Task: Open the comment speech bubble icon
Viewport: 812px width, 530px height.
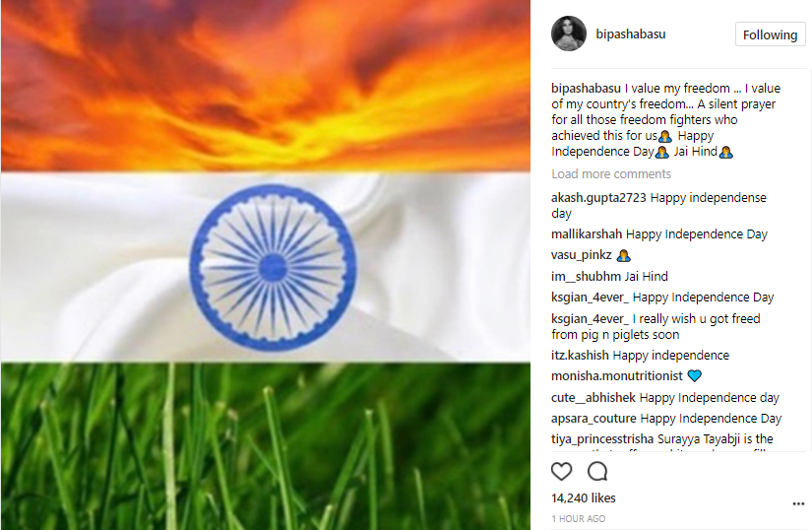Action: pyautogui.click(x=597, y=471)
